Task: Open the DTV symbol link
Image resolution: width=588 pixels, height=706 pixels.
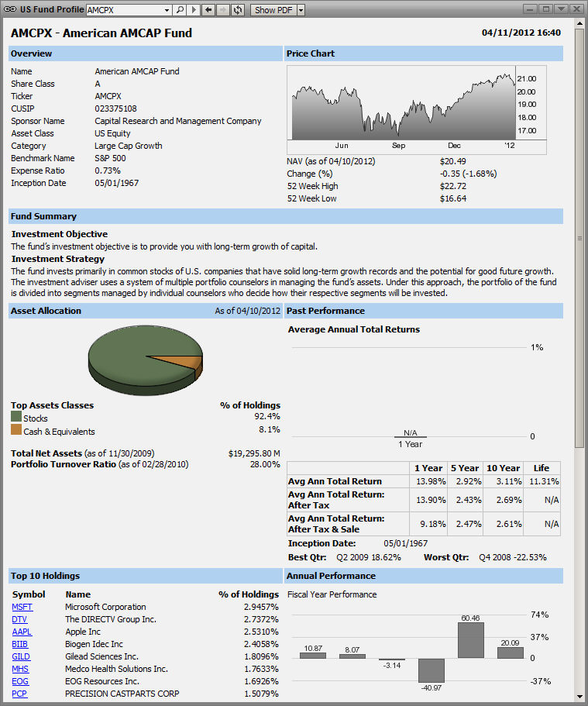Action: (x=19, y=619)
